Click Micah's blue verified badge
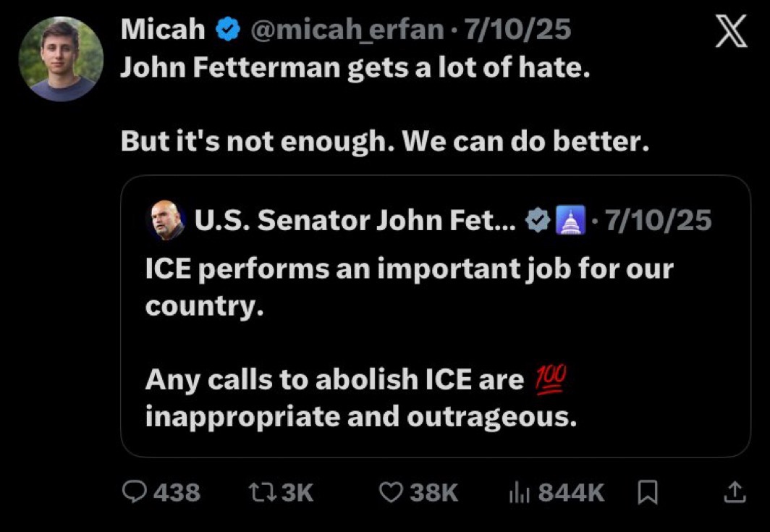770x532 pixels. (229, 30)
